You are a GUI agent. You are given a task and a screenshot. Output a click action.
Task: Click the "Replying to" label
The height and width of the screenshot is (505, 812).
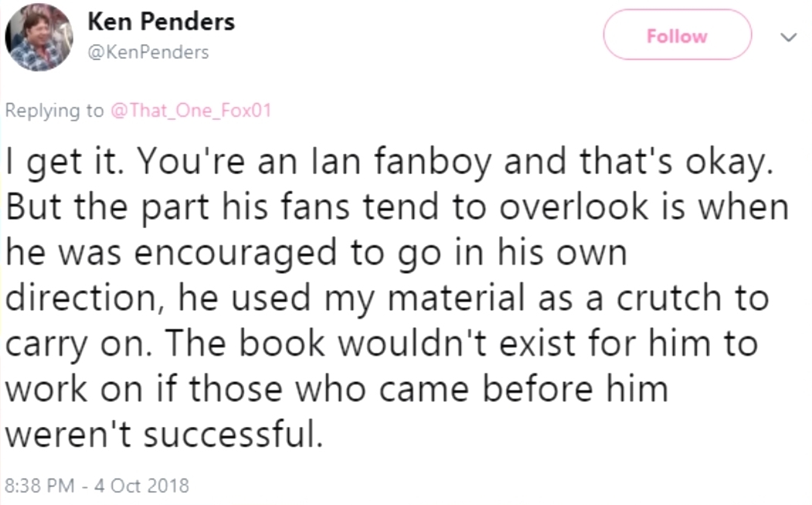54,111
